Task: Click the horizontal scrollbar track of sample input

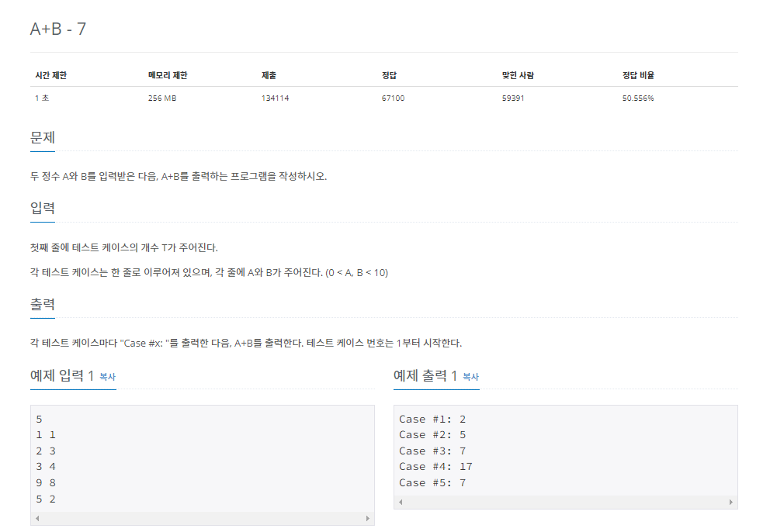Action: [203, 518]
